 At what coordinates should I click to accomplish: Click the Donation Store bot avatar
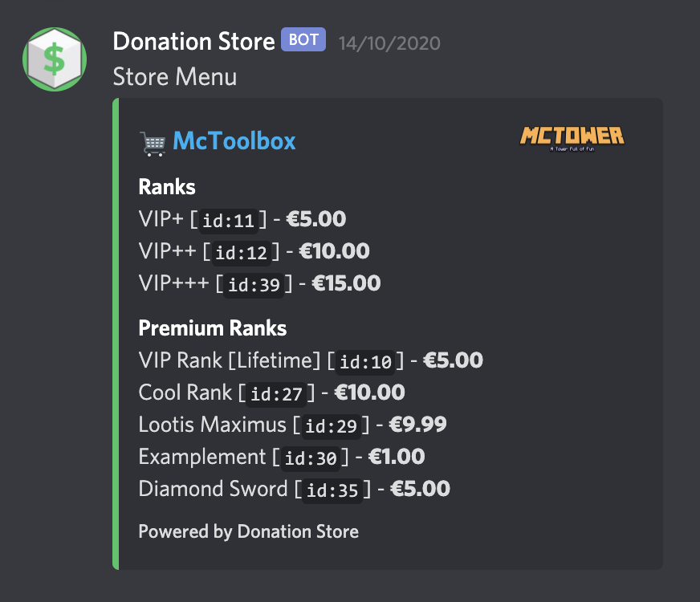(x=55, y=59)
